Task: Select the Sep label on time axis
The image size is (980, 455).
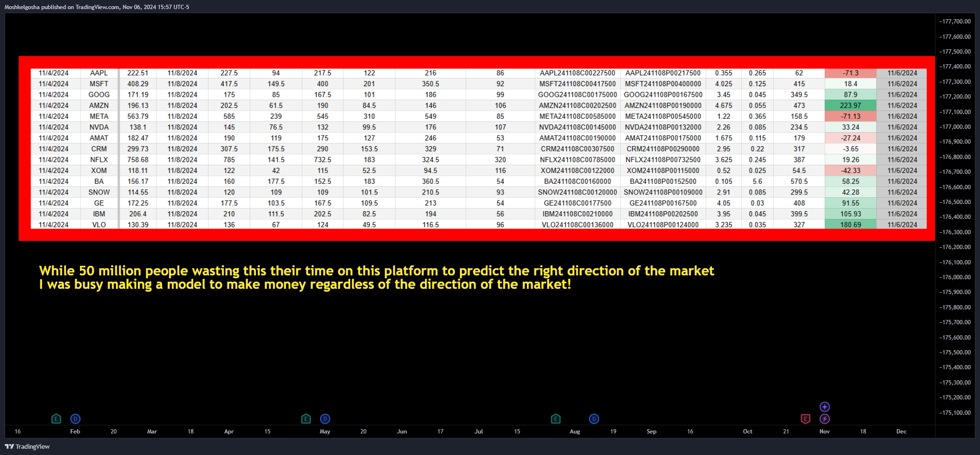Action: tap(652, 432)
